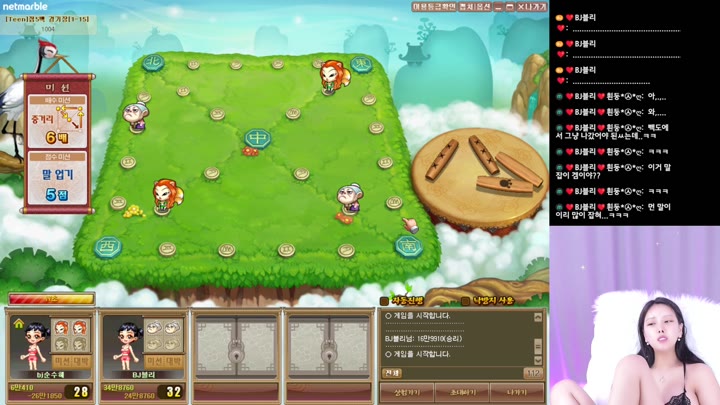Click the pointing hand cursor near 南 station
This screenshot has height=405, width=720.
coord(411,225)
